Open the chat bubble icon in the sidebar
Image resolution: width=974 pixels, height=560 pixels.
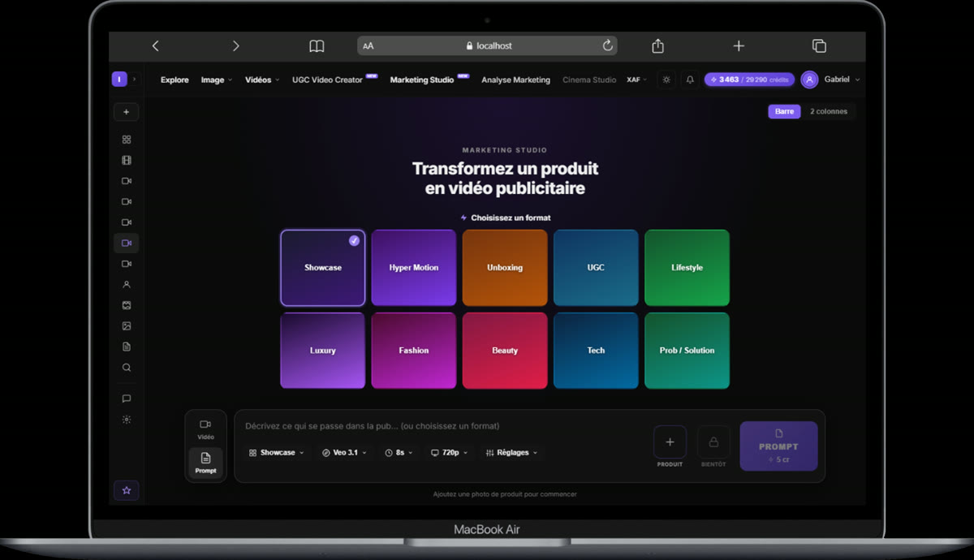tap(127, 398)
